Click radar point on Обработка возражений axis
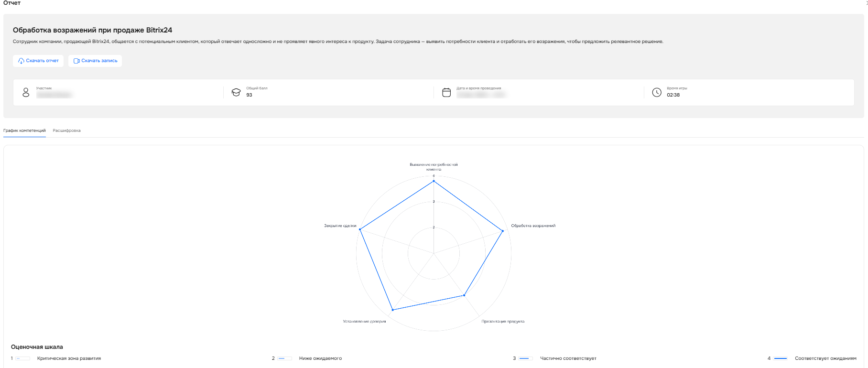This screenshot has height=368, width=868. point(502,231)
